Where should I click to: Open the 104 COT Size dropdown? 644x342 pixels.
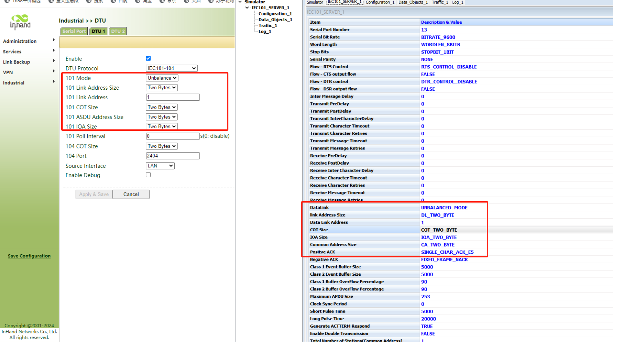point(162,146)
